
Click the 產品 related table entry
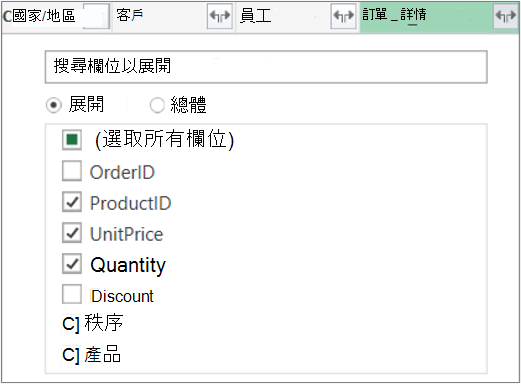(91, 354)
